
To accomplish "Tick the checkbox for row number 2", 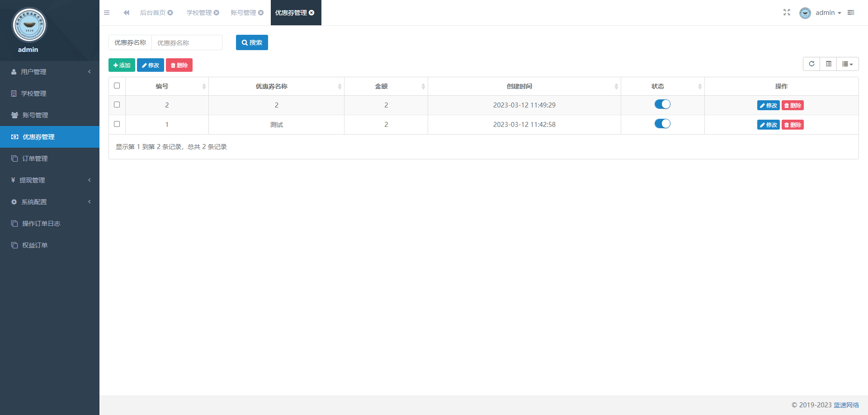I will [117, 105].
